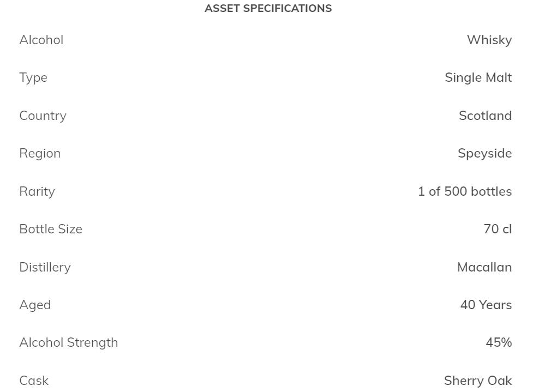
Task: Select the Speyside value text
Action: [484, 153]
